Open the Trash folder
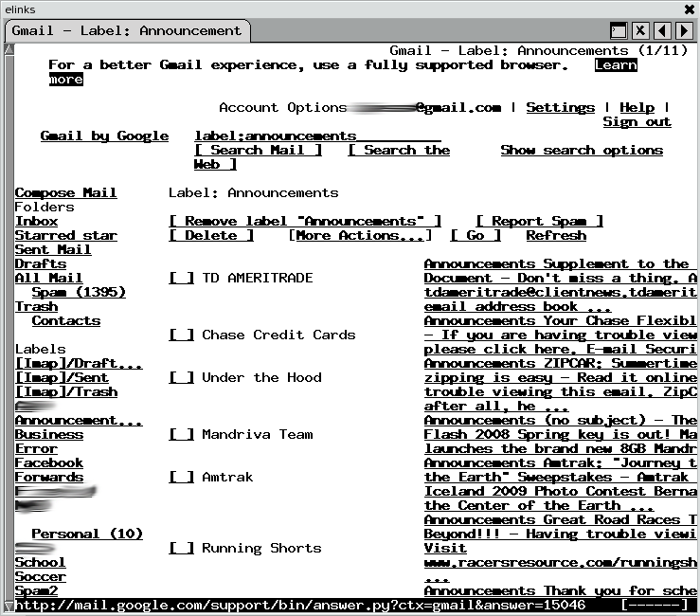The image size is (700, 616). [x=36, y=306]
